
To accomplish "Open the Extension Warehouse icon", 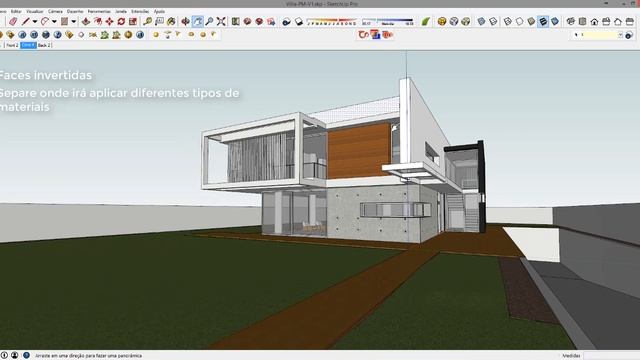I will [x=259, y=21].
